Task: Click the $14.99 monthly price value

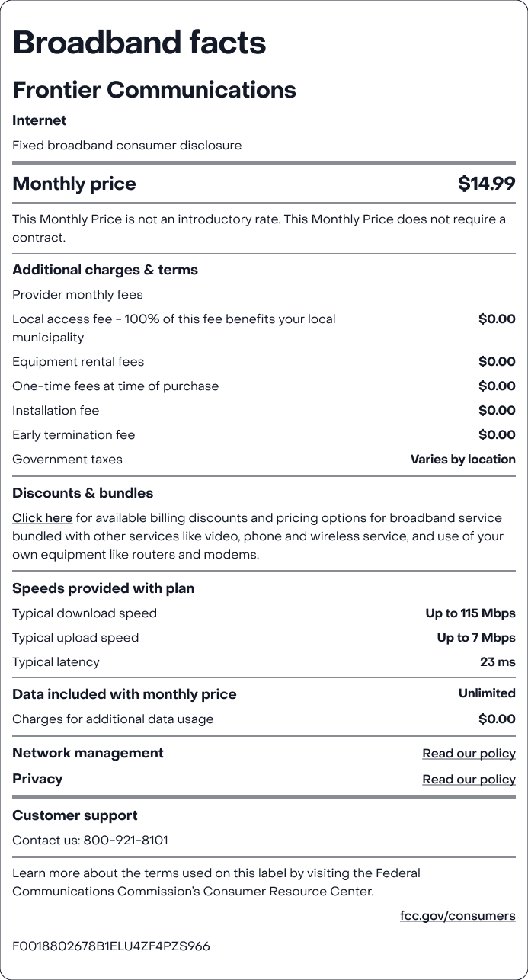Action: [486, 184]
